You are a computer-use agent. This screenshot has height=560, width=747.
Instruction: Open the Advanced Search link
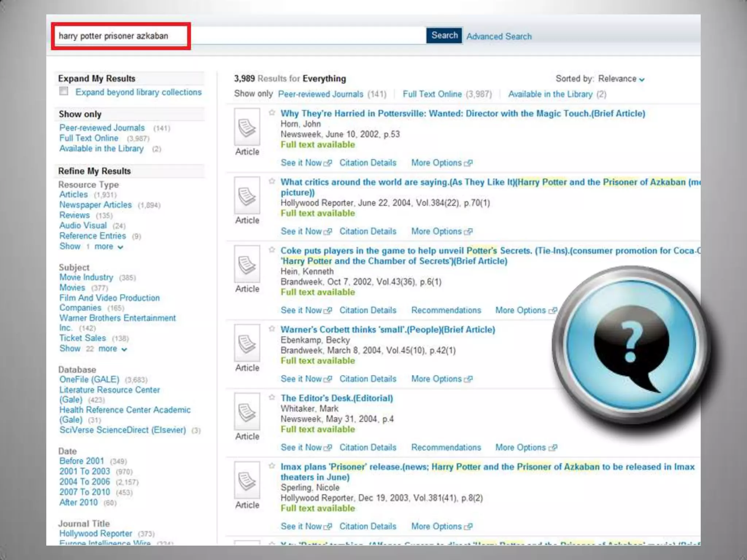tap(499, 36)
